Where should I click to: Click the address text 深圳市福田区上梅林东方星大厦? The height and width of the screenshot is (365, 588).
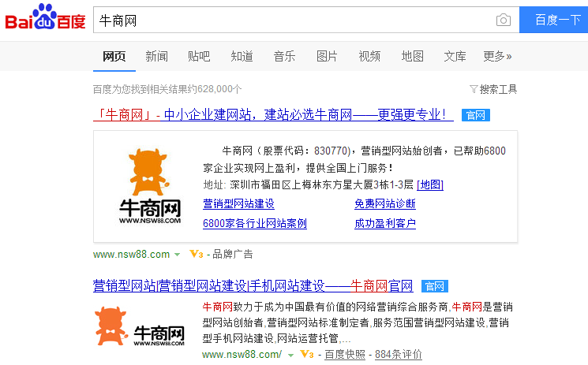301,184
